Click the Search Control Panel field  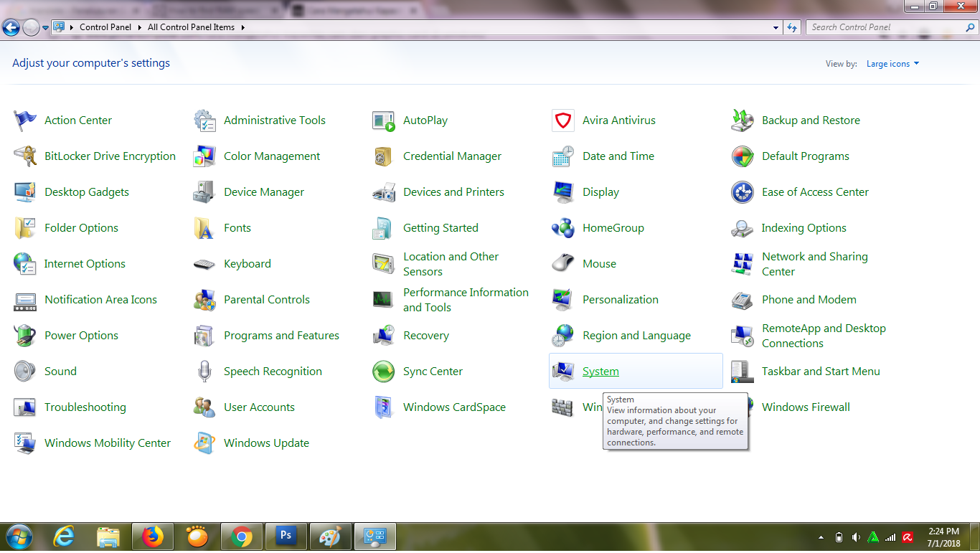tap(892, 27)
